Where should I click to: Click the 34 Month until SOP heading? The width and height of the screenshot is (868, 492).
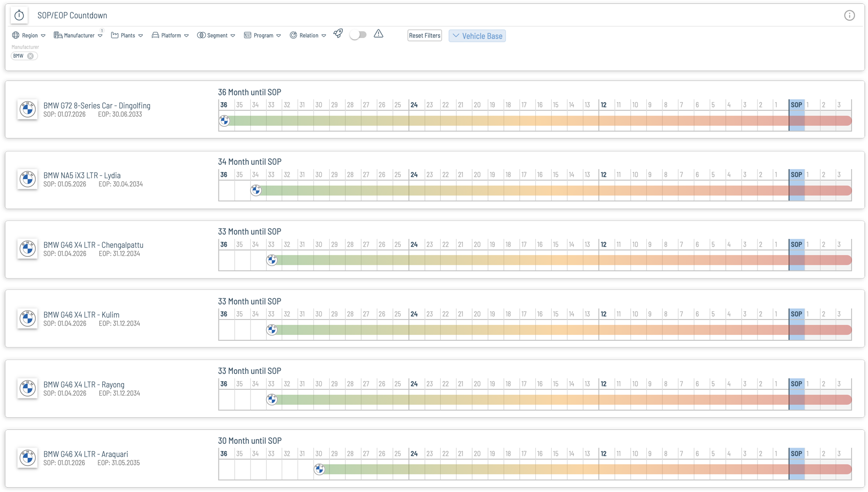click(x=249, y=162)
